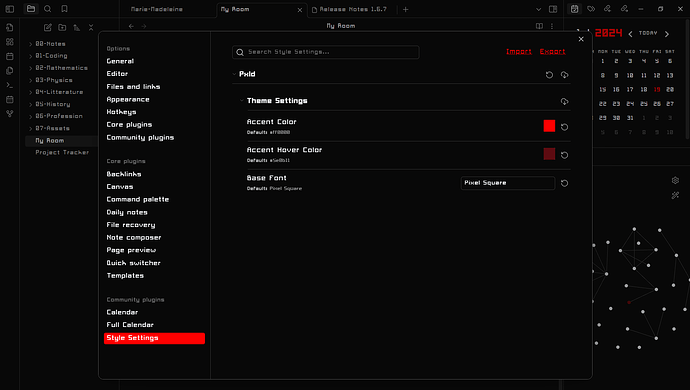Collapse the Pxld section

[x=235, y=74]
